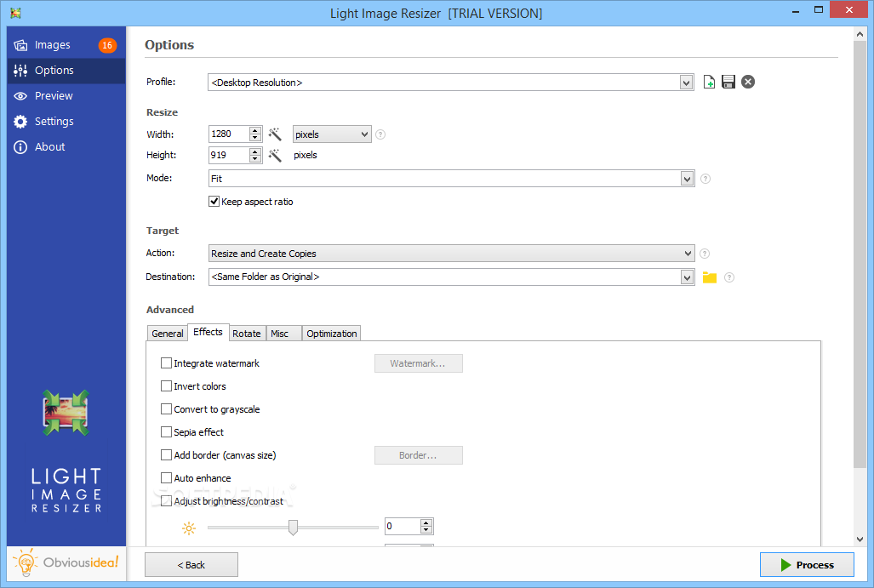The image size is (874, 588).
Task: Enable Auto enhance checkbox
Action: point(166,478)
